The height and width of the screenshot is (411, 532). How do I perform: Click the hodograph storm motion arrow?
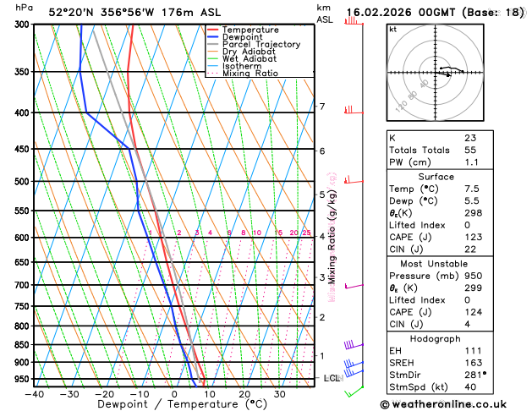coord(444,74)
